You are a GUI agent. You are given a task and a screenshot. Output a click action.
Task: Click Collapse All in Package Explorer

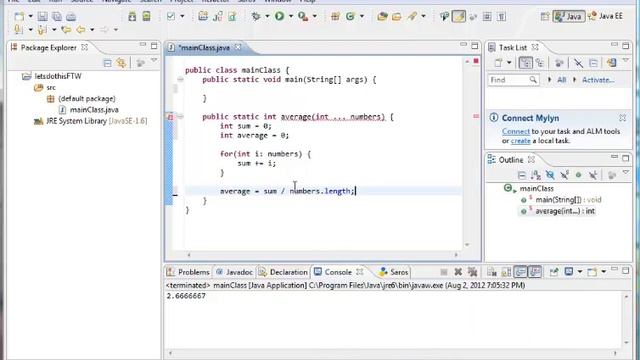click(x=107, y=63)
